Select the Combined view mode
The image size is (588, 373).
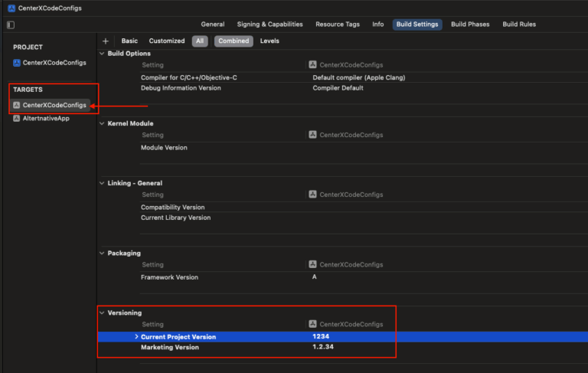(234, 41)
